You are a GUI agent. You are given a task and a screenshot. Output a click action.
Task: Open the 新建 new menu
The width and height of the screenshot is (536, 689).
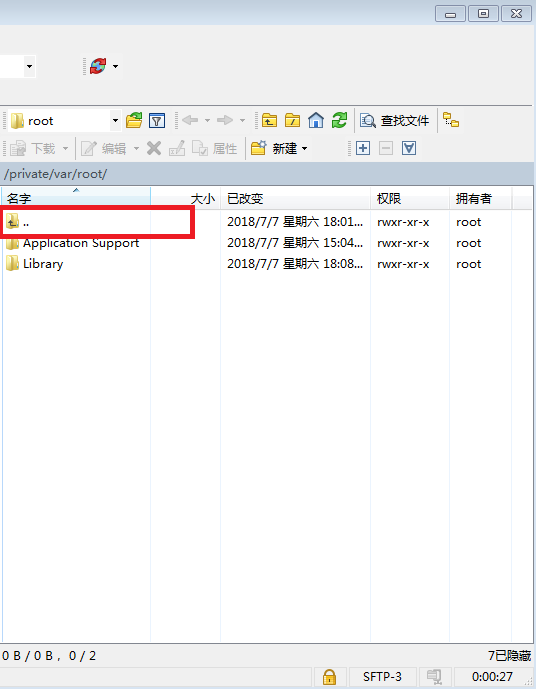(279, 149)
